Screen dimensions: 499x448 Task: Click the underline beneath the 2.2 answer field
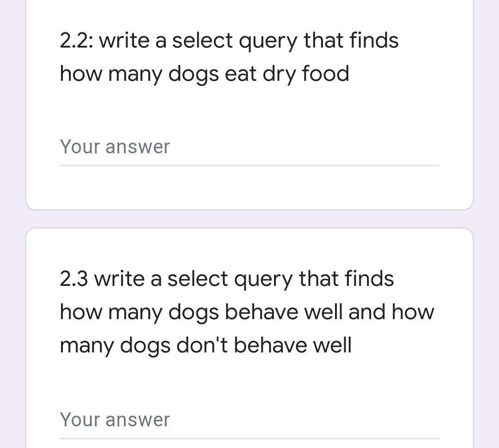tap(249, 165)
